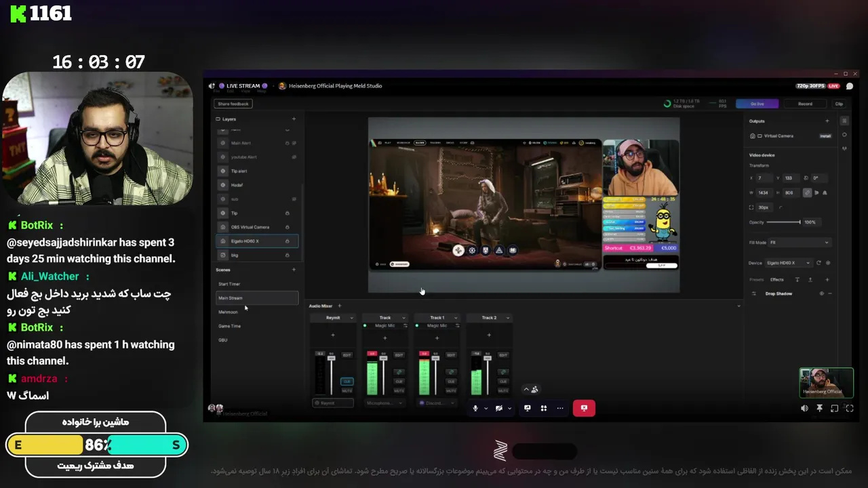Flip the video layer horizontally

point(816,192)
